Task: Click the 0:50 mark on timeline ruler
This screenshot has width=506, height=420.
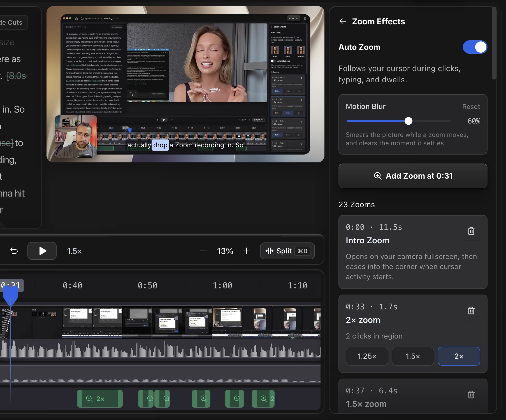Action: (147, 286)
